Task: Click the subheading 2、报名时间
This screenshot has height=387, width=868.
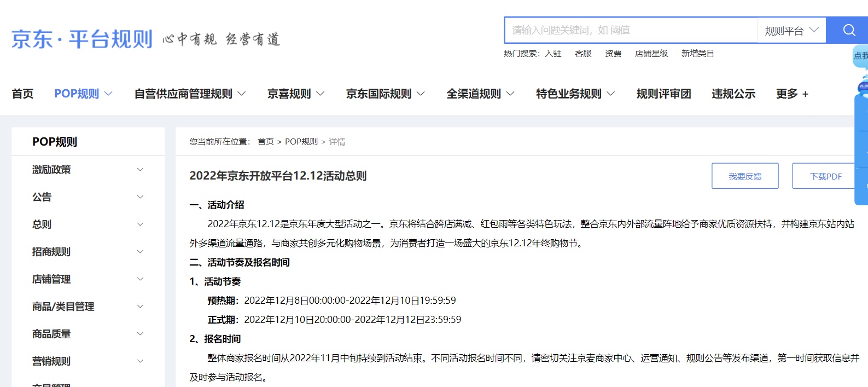Action: pos(215,339)
